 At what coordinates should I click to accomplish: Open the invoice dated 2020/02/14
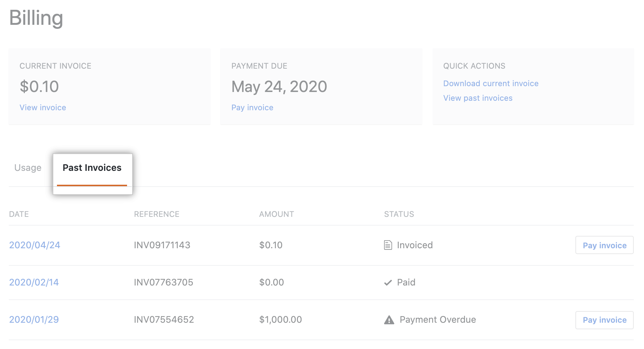coord(34,283)
